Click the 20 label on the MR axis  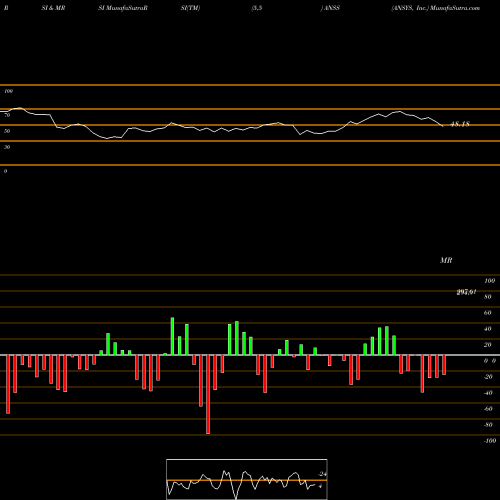488,345
